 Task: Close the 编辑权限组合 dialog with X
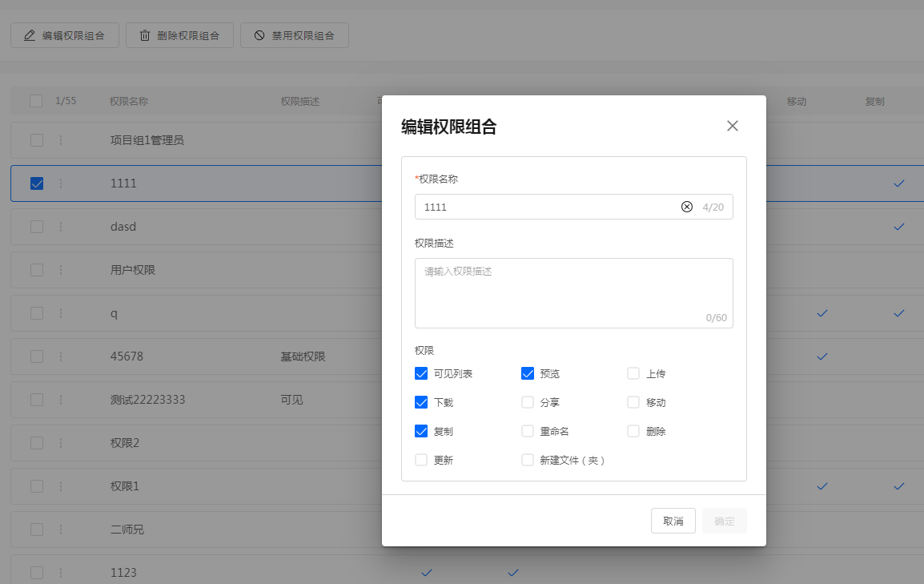tap(733, 126)
